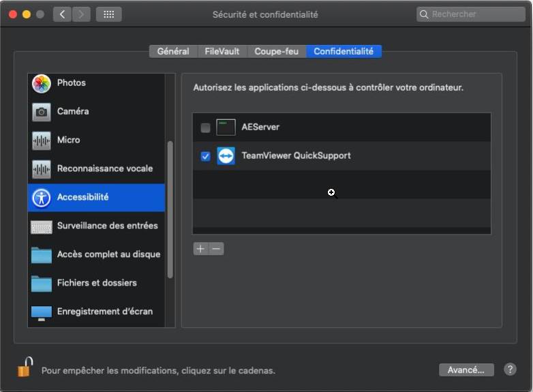Select the Reconnaissance vocale label
This screenshot has height=392, width=533.
pos(105,168)
